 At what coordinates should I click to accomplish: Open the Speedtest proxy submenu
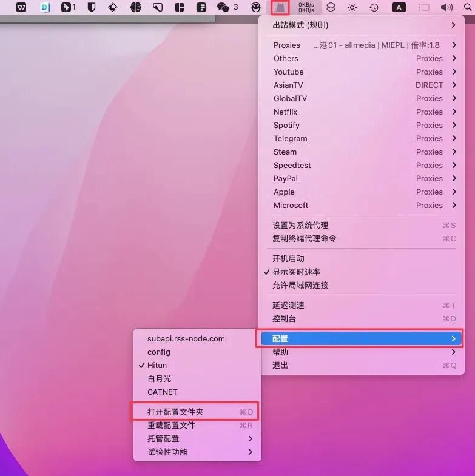click(362, 166)
